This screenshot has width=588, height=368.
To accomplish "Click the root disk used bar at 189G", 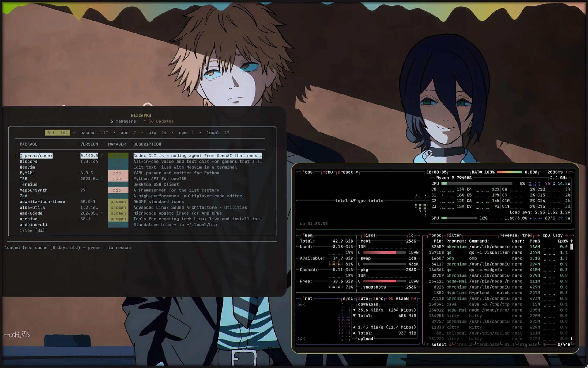I will [384, 252].
